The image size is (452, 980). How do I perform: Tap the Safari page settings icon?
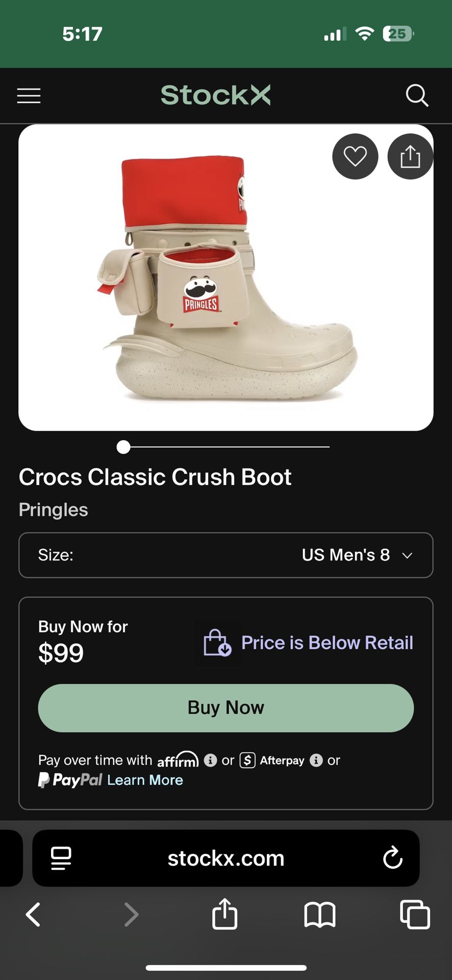coord(61,858)
